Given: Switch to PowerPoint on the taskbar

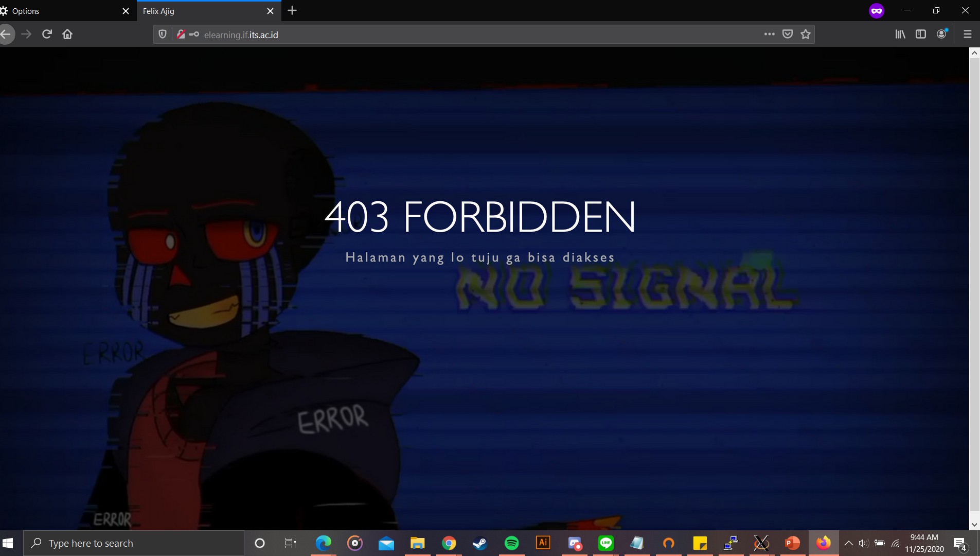Looking at the screenshot, I should point(792,543).
